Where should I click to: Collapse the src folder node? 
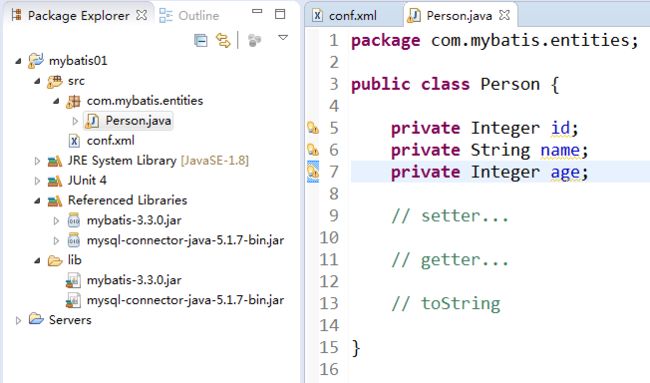[37, 81]
